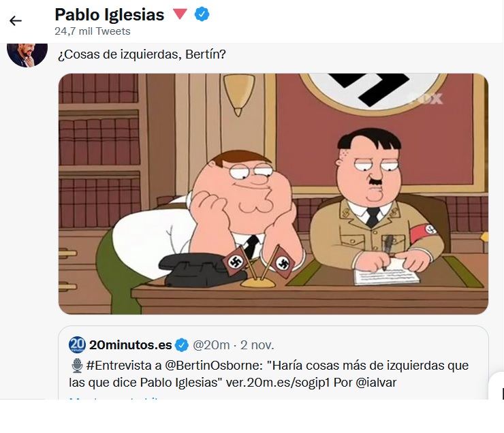Open the Family Guy cartoon image
504x433 pixels.
click(x=273, y=194)
